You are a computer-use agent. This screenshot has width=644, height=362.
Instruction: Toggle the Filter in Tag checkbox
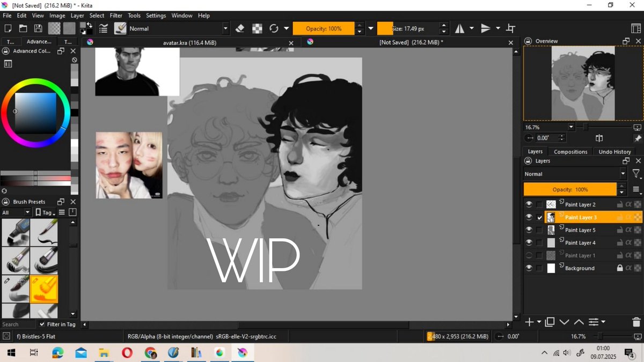coord(42,324)
